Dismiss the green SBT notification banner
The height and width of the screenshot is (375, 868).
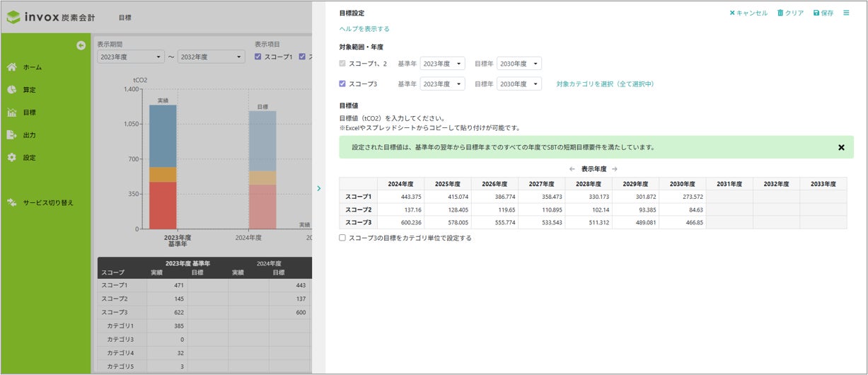click(841, 148)
